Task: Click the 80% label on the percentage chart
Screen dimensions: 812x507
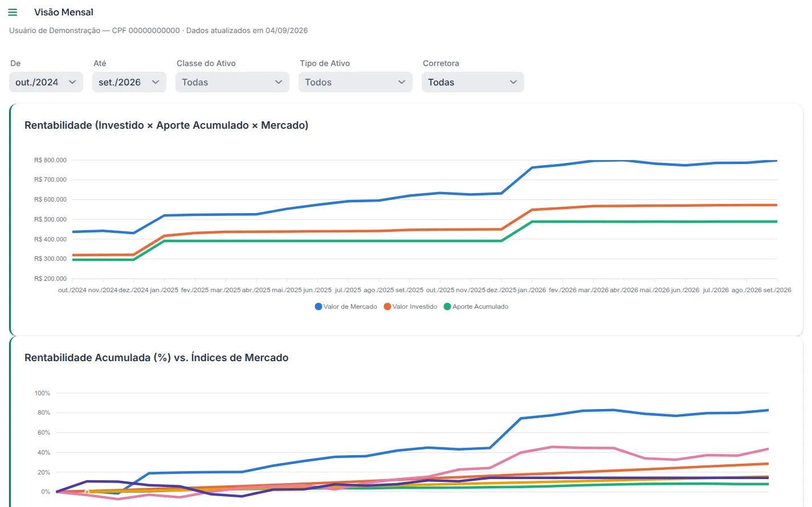Action: pyautogui.click(x=44, y=412)
